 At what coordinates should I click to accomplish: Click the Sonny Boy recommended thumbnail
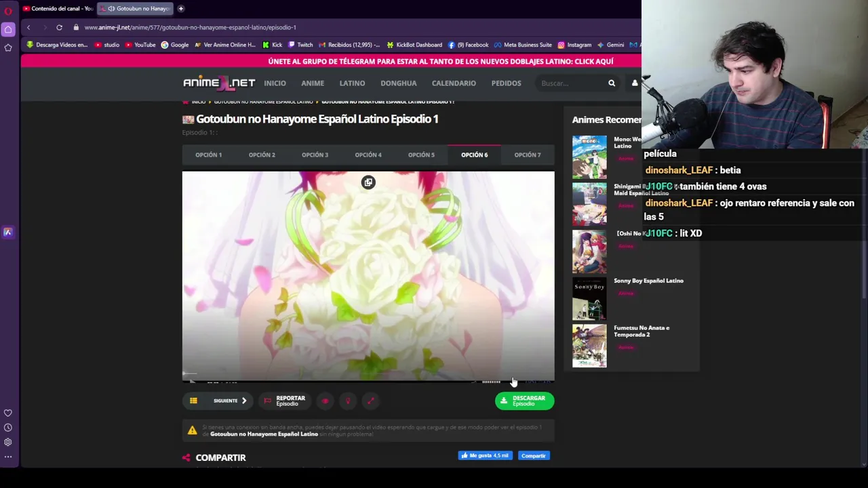tap(589, 299)
